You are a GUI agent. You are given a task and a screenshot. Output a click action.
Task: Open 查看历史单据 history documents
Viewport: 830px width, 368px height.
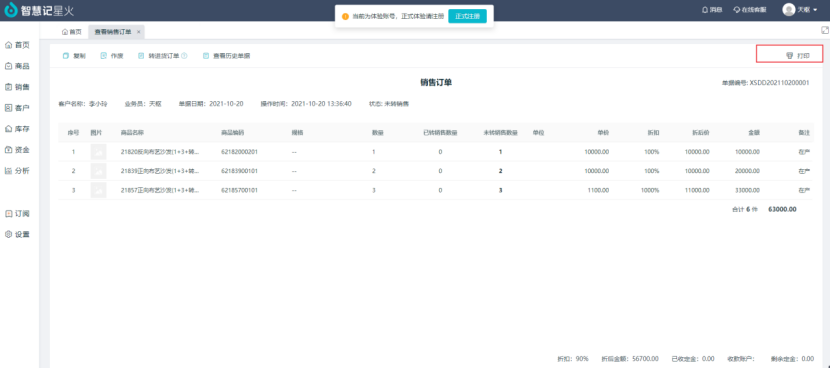tap(227, 56)
